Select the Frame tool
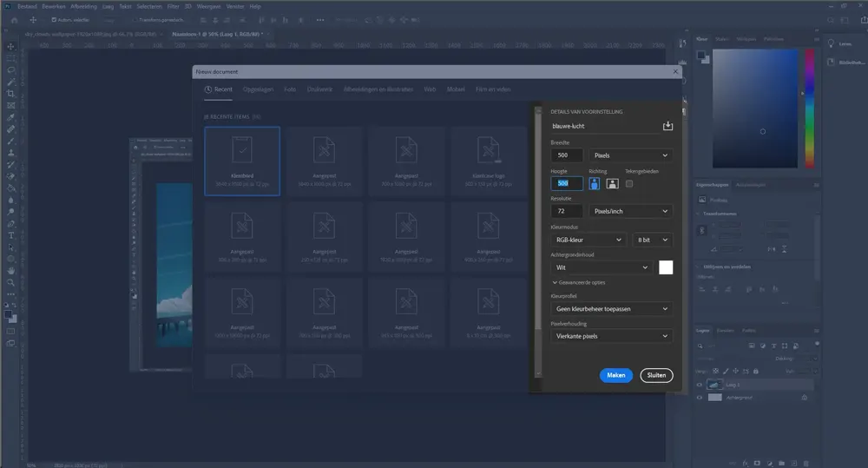Image resolution: width=868 pixels, height=468 pixels. (10, 105)
